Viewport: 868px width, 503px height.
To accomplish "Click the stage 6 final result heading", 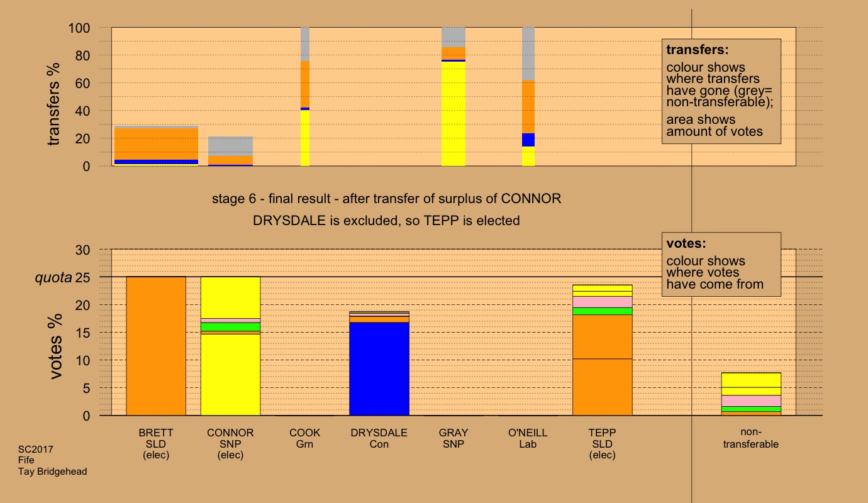I will click(x=387, y=199).
